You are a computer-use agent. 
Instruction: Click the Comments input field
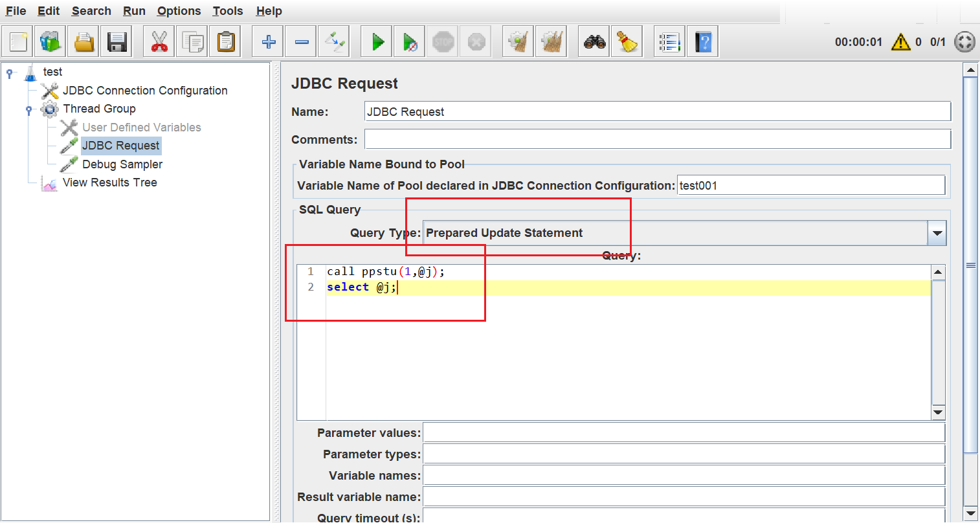pyautogui.click(x=658, y=139)
